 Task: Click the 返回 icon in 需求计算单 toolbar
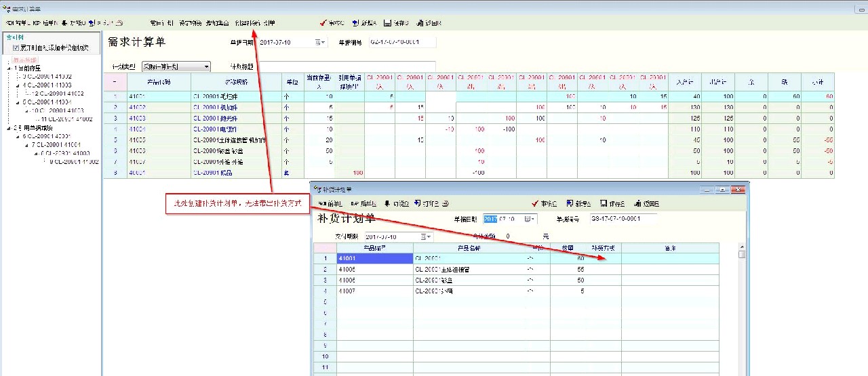421,23
